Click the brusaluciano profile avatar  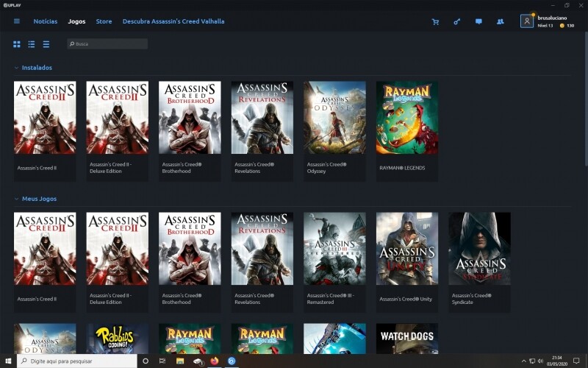click(527, 21)
